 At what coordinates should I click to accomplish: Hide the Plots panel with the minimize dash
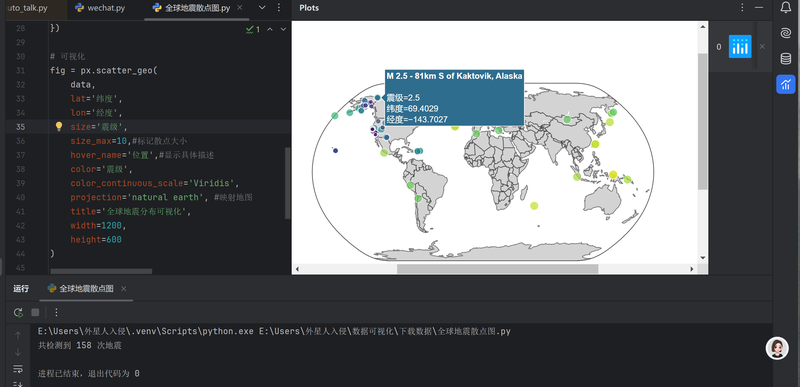[x=760, y=8]
